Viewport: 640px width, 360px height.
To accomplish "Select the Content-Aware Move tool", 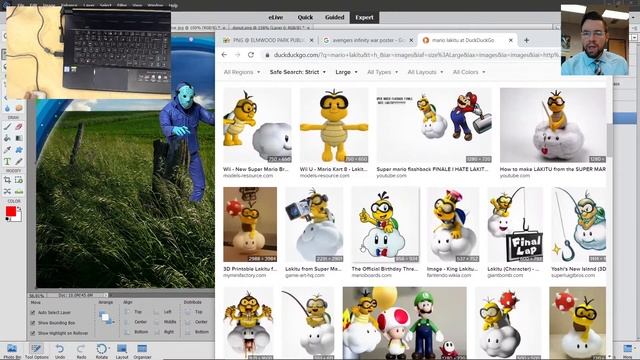I will 7,191.
